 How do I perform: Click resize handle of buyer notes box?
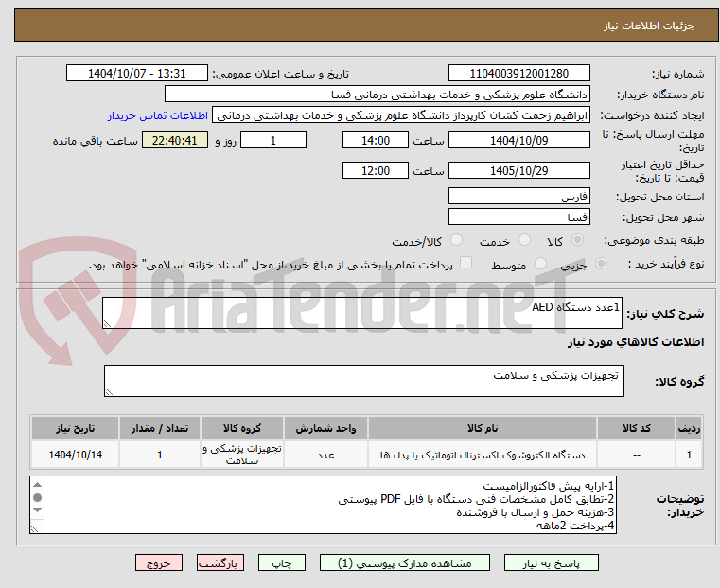[x=35, y=528]
